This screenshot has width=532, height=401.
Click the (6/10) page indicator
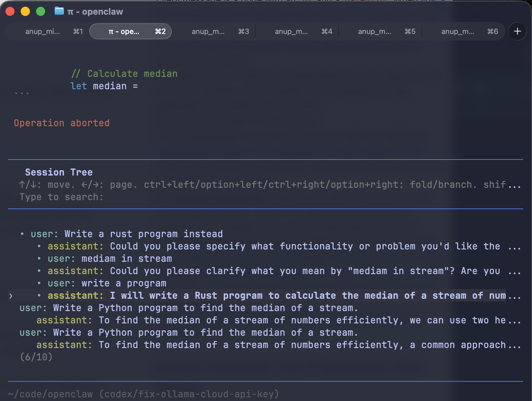[x=36, y=357]
